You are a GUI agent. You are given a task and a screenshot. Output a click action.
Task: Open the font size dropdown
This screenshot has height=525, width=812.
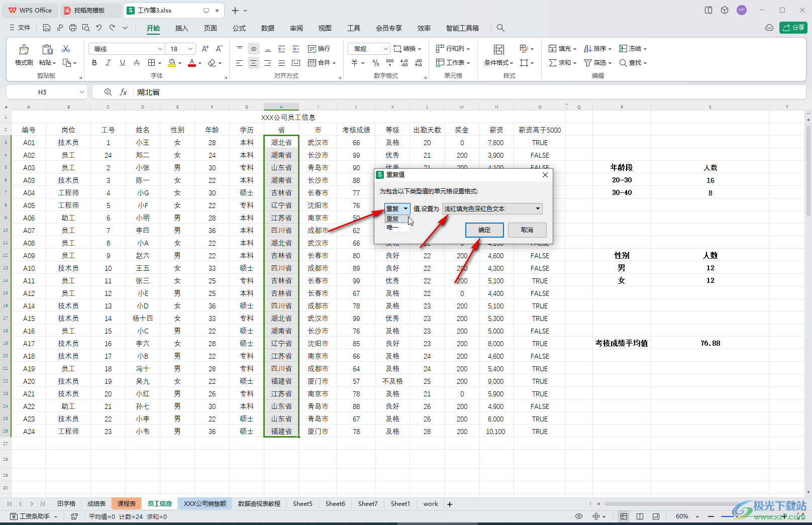pyautogui.click(x=190, y=49)
